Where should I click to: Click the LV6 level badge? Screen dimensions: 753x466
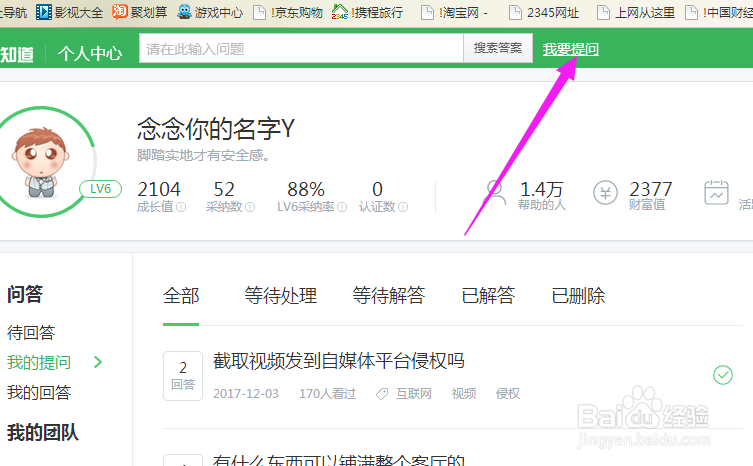(x=100, y=189)
